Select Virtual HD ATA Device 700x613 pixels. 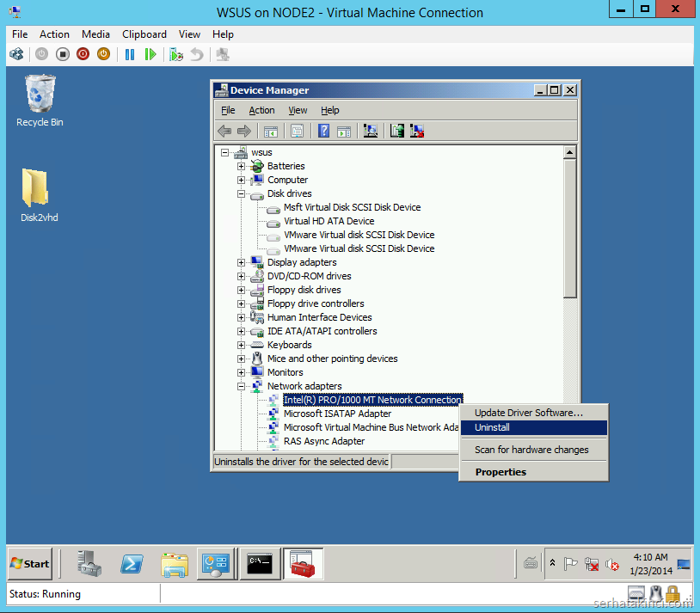tap(329, 222)
